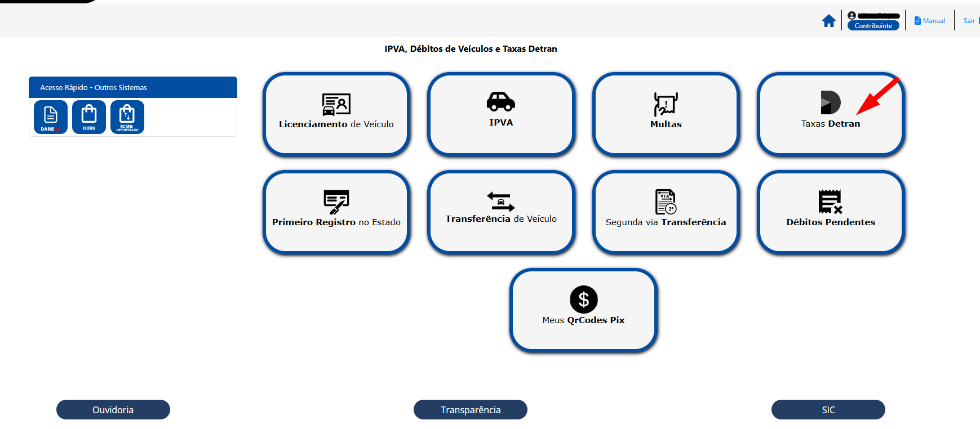Open the ICMS Importação icon
This screenshot has width=980, height=429.
click(127, 117)
